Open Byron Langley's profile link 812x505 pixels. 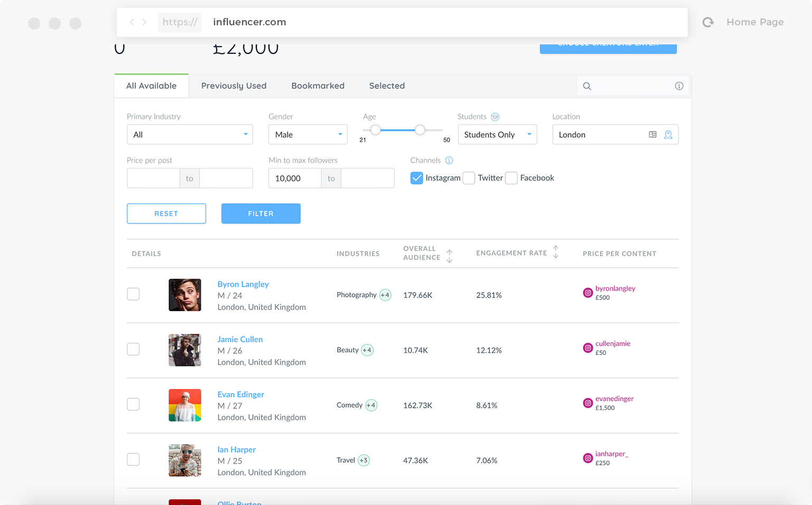point(243,284)
